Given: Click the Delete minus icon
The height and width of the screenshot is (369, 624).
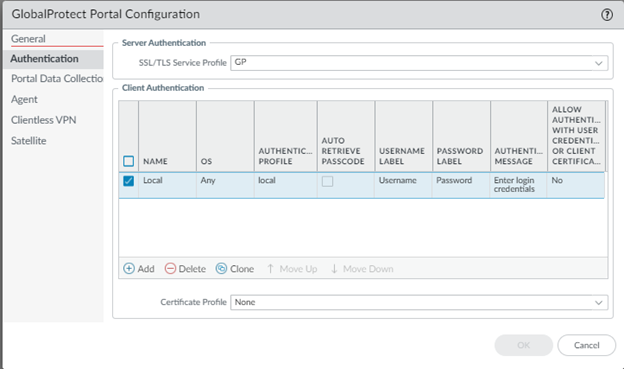Looking at the screenshot, I should pyautogui.click(x=170, y=268).
